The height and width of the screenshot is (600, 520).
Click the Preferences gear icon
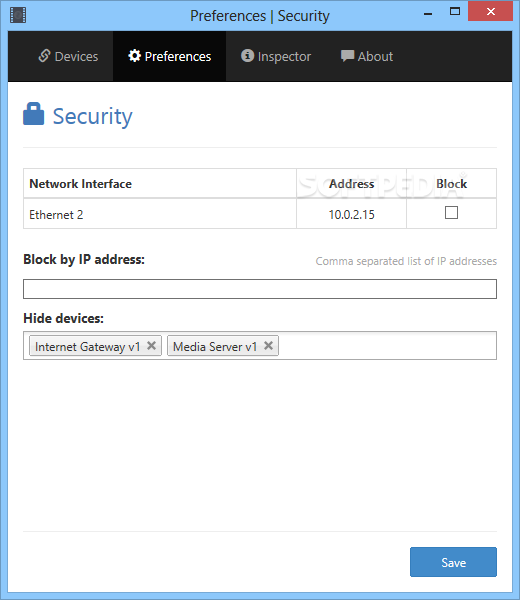point(134,56)
